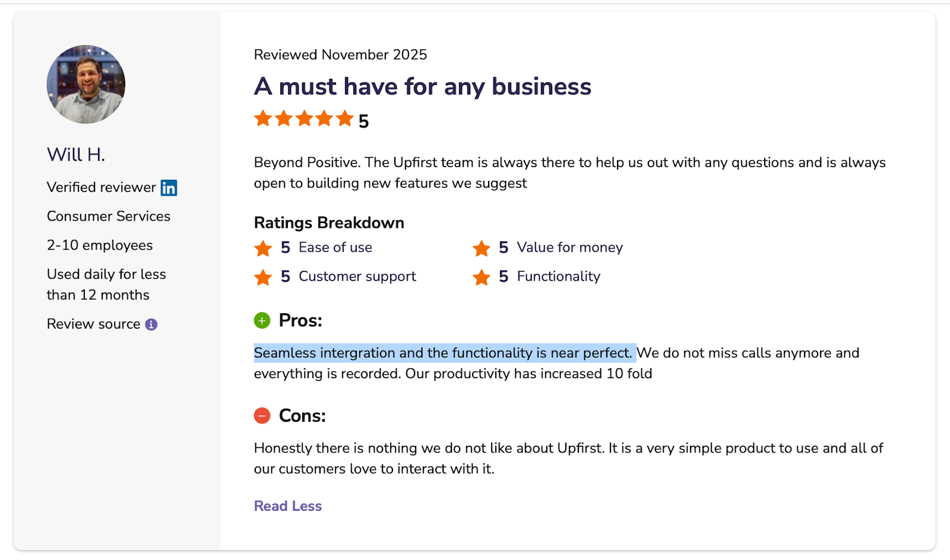Click the Ease of use star icon

(x=263, y=248)
